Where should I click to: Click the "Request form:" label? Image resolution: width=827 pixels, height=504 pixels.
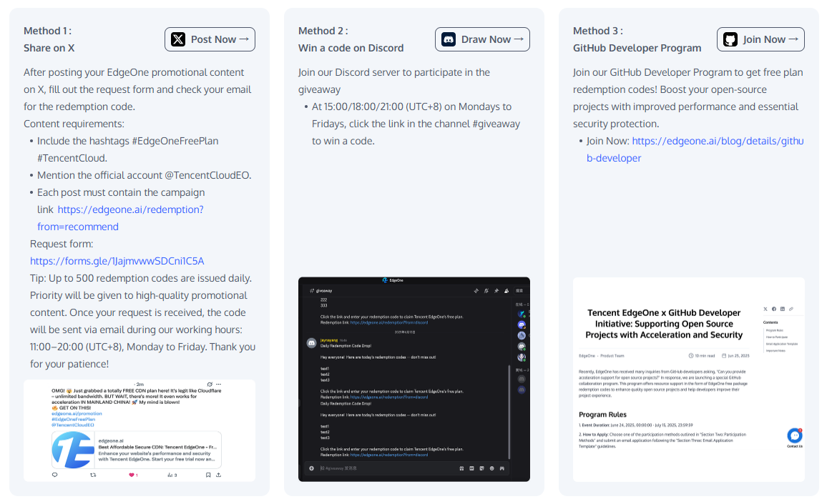[x=62, y=244]
